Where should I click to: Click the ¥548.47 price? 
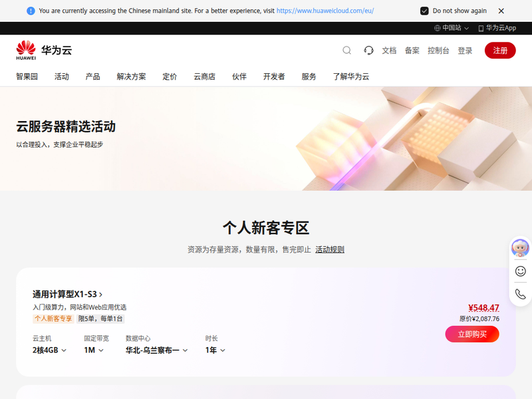pos(483,308)
